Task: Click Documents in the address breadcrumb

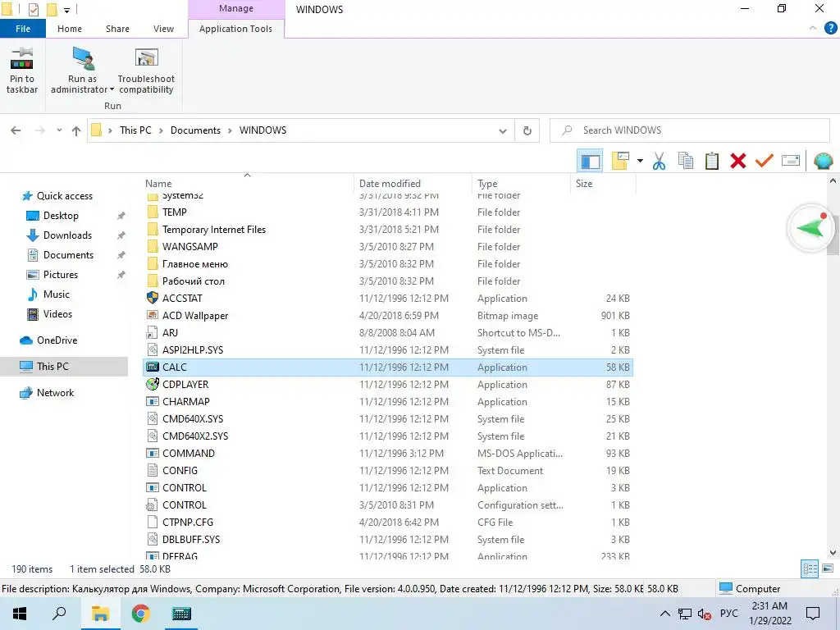Action: [195, 130]
